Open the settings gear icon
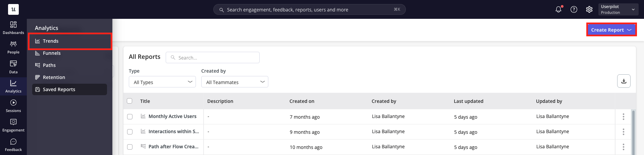 (x=589, y=9)
